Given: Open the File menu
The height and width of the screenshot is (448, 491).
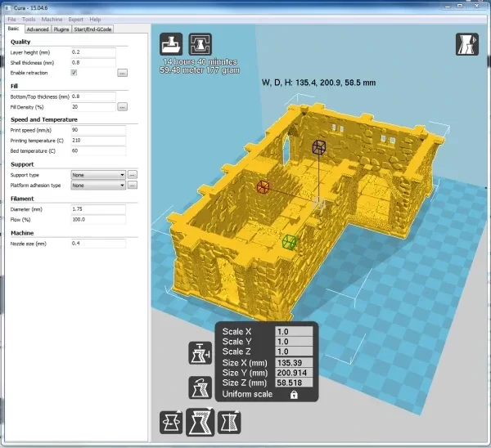Looking at the screenshot, I should tap(11, 20).
